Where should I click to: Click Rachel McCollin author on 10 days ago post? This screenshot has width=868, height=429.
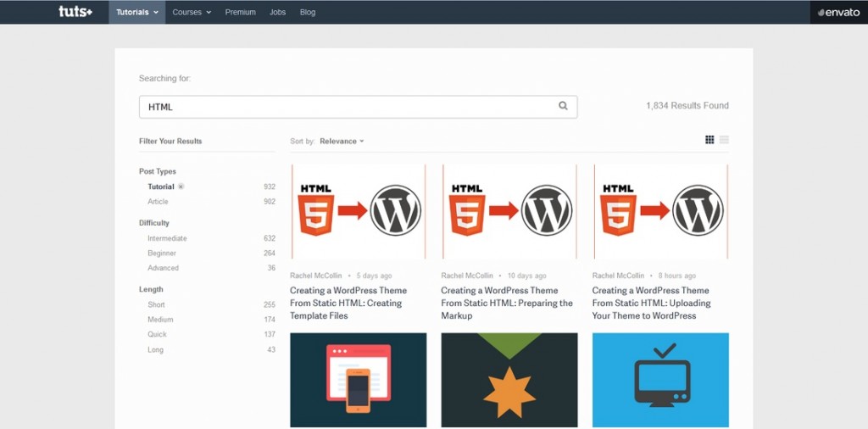pyautogui.click(x=467, y=276)
